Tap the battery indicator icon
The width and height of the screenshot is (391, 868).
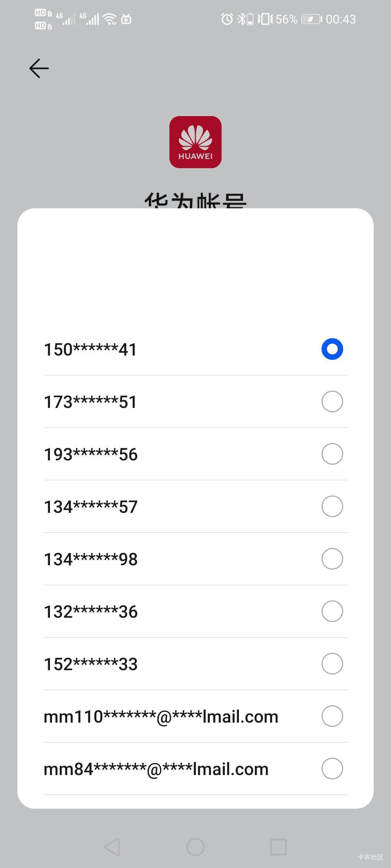point(311,19)
